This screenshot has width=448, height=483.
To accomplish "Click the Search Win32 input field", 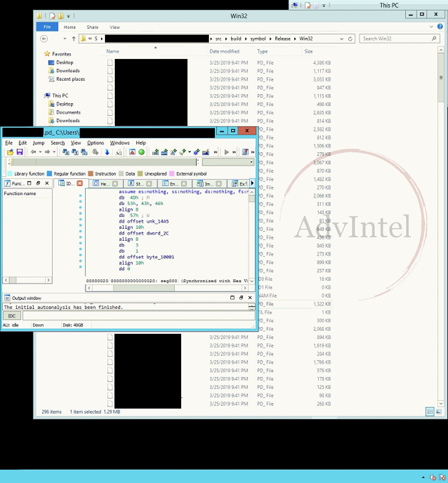I will [x=396, y=39].
